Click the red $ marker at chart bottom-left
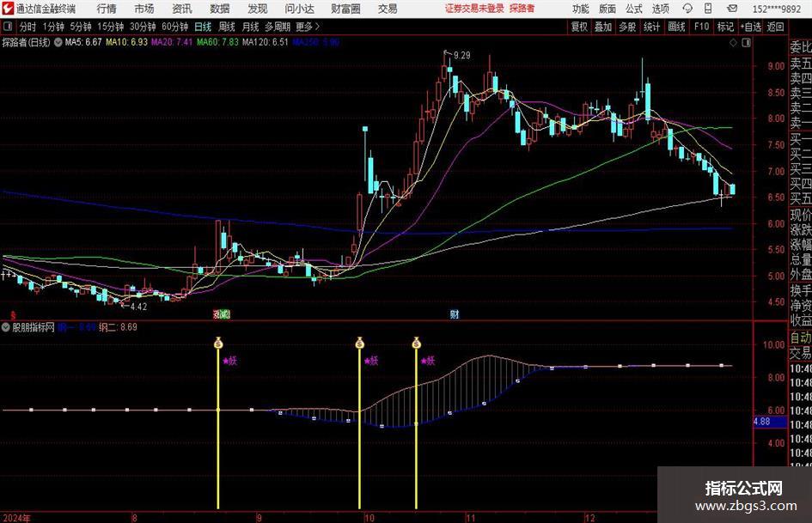Viewport: 812px width, 523px height. click(13, 315)
